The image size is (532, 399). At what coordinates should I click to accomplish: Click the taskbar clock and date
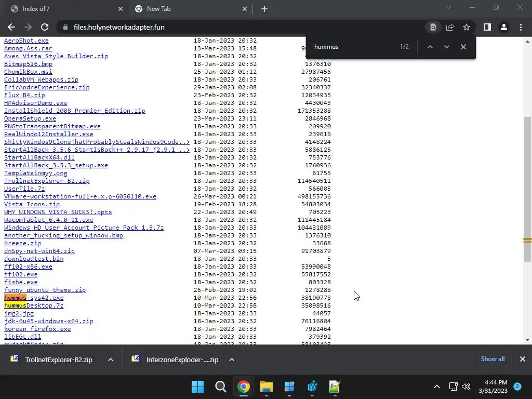click(x=493, y=387)
